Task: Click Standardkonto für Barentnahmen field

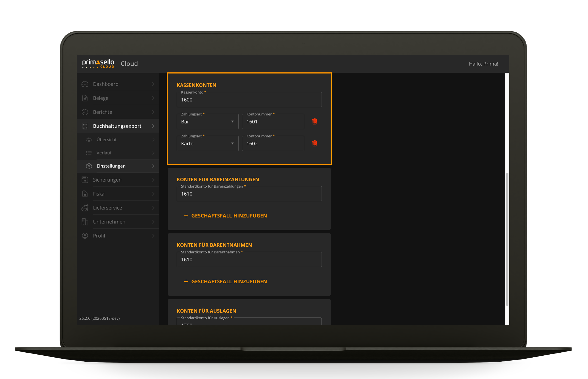Action: (x=249, y=259)
